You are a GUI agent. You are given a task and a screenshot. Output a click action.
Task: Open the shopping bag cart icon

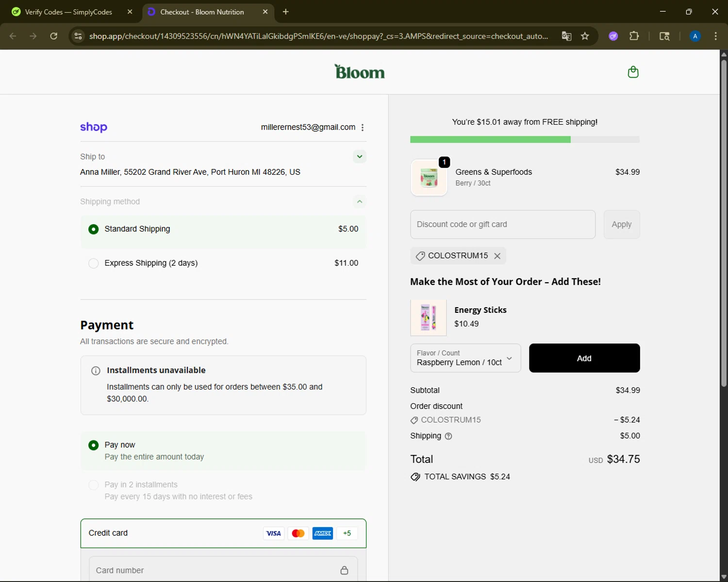[x=633, y=72]
